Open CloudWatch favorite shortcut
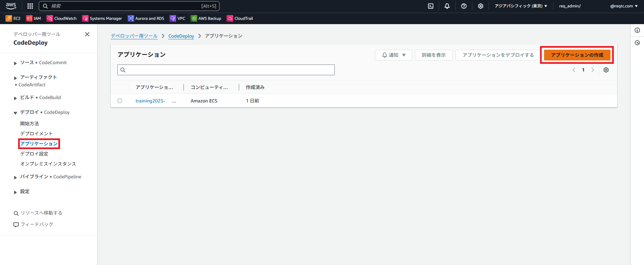This screenshot has height=265, width=644. tap(62, 18)
